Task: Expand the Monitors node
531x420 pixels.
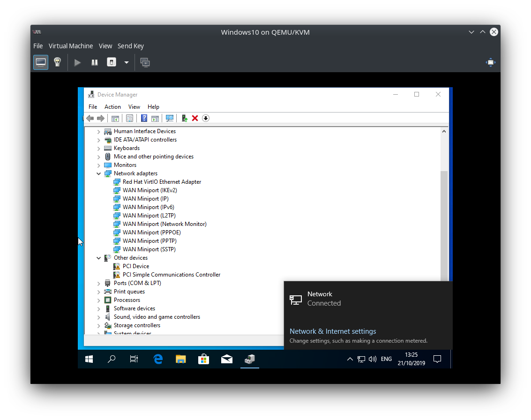Action: click(x=98, y=165)
